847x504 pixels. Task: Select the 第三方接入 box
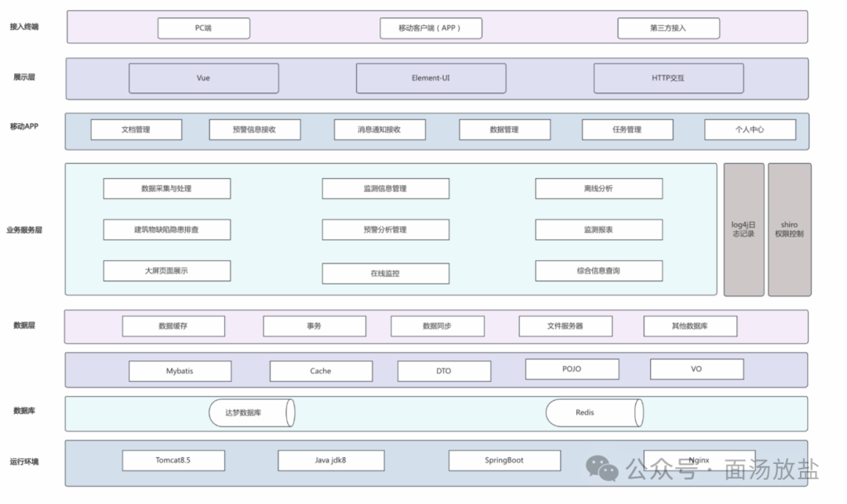coord(669,28)
